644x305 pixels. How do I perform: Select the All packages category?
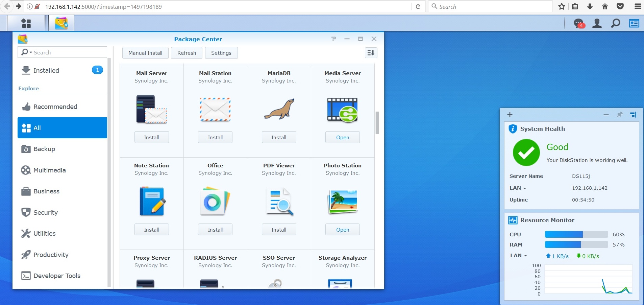tap(62, 128)
